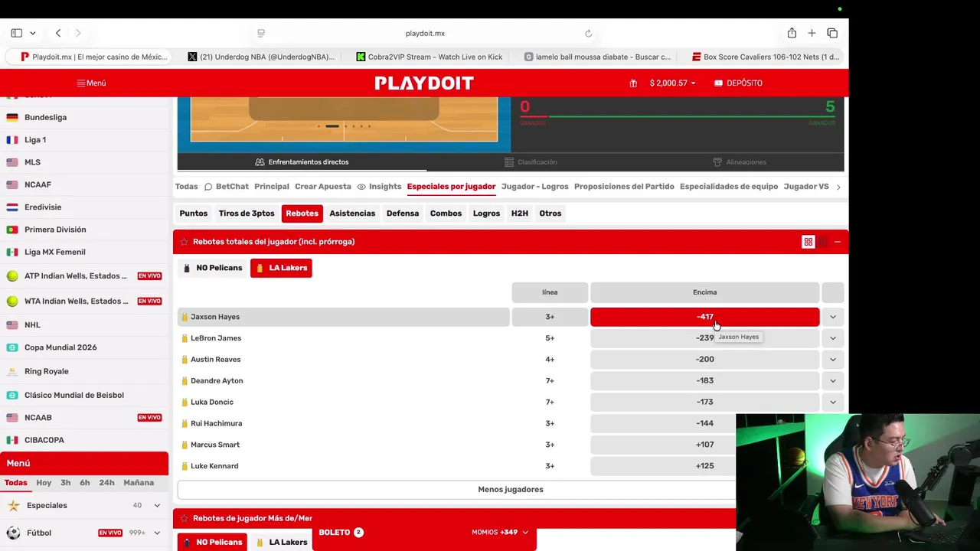Click the reader/page settings icon in address bar
The width and height of the screenshot is (980, 551).
261,33
